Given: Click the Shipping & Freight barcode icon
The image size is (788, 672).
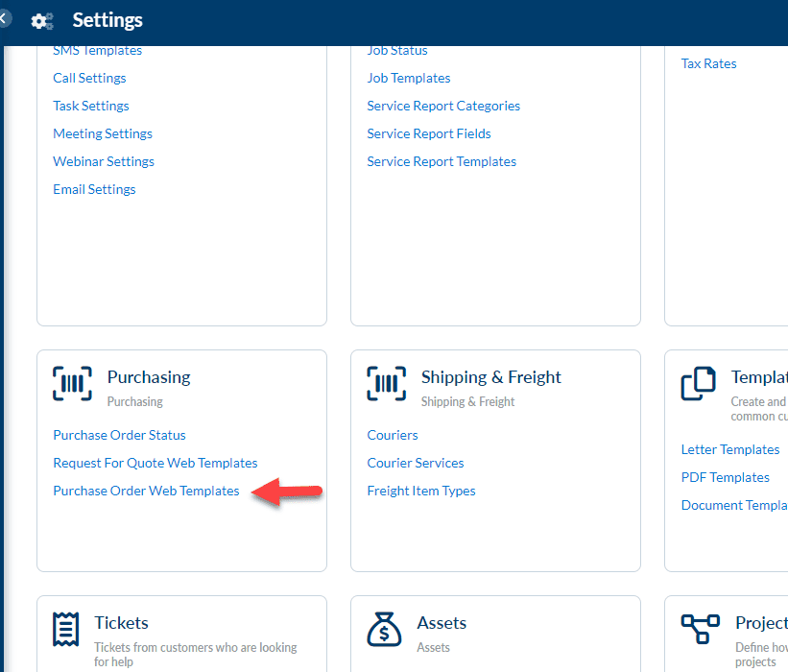Looking at the screenshot, I should point(387,383).
